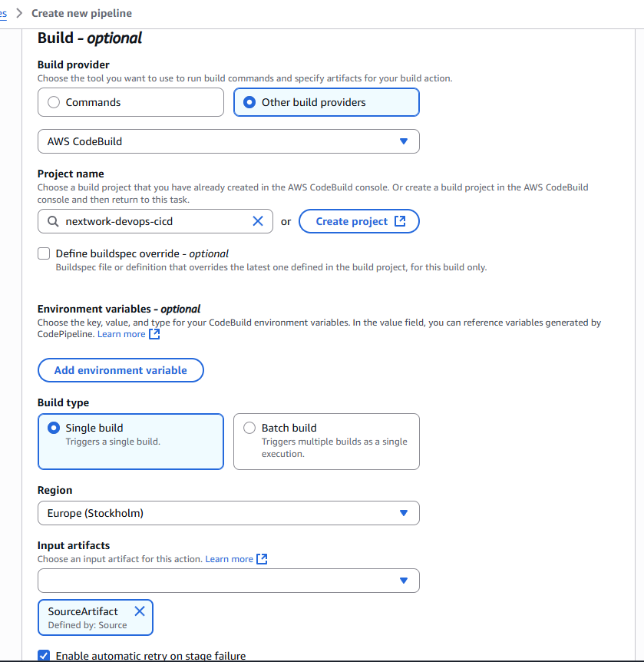Disable automatic retry on stage failure
Image resolution: width=644 pixels, height=662 pixels.
(44, 656)
